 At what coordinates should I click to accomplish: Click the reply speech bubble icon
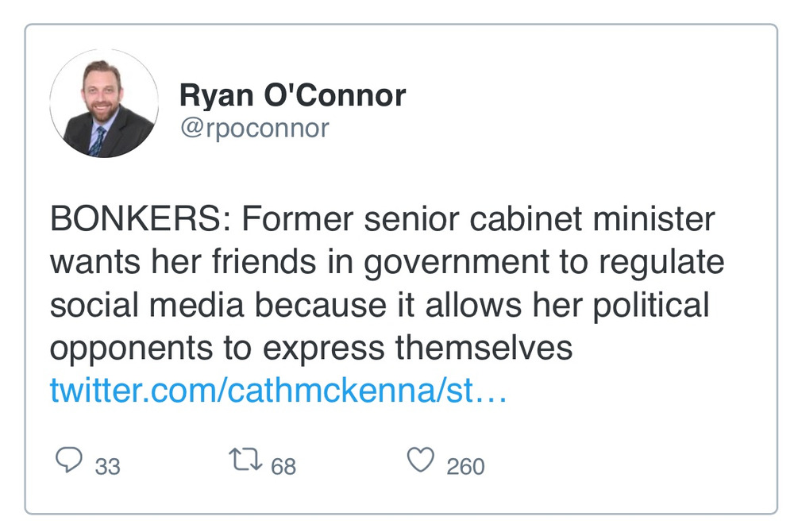69,460
